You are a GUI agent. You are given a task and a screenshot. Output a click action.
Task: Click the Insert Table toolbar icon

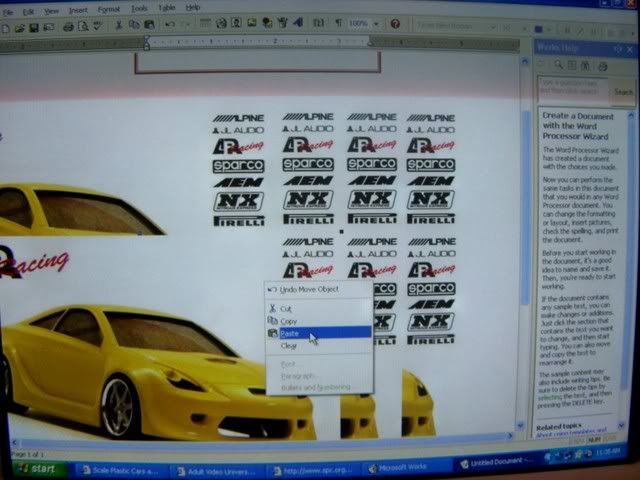tap(205, 23)
